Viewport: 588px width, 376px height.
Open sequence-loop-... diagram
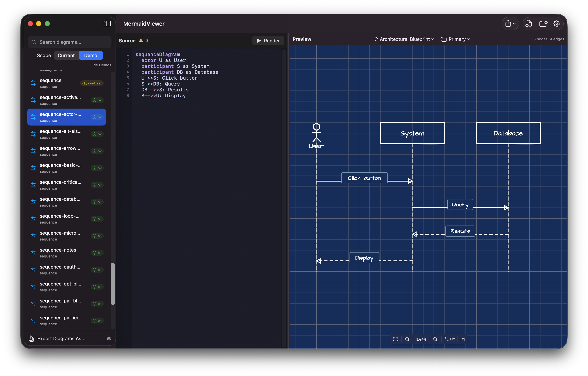66,219
